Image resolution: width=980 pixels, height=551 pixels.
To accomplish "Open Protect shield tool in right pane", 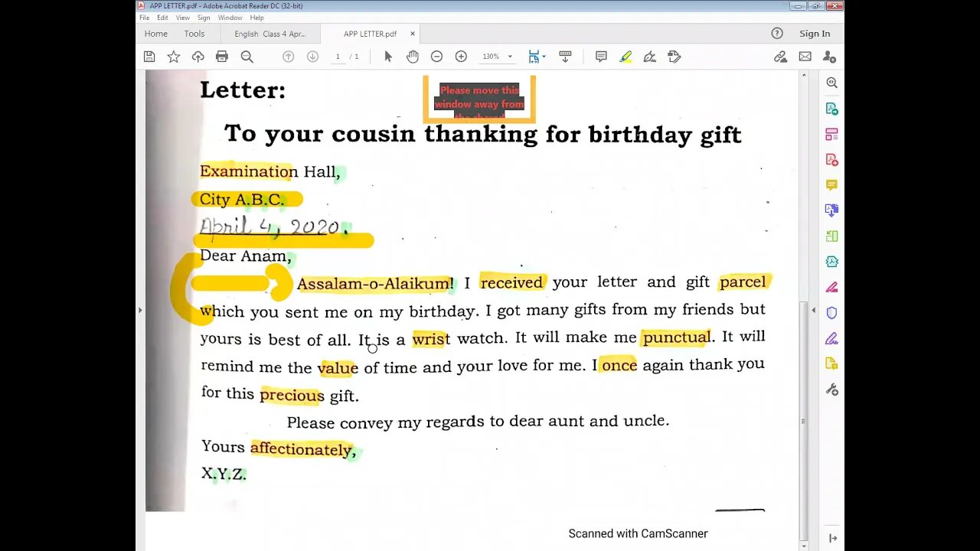I will point(832,312).
